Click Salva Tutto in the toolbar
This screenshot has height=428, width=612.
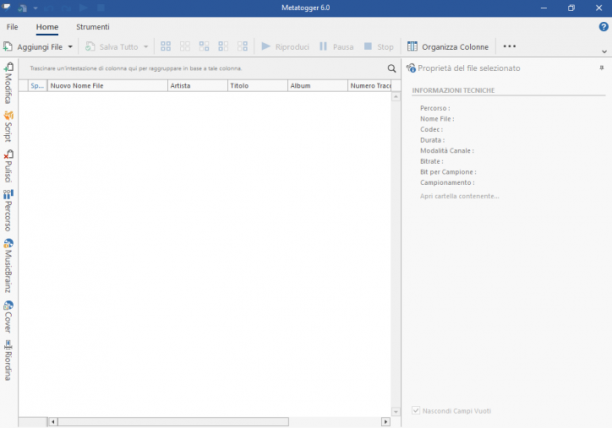click(x=112, y=47)
